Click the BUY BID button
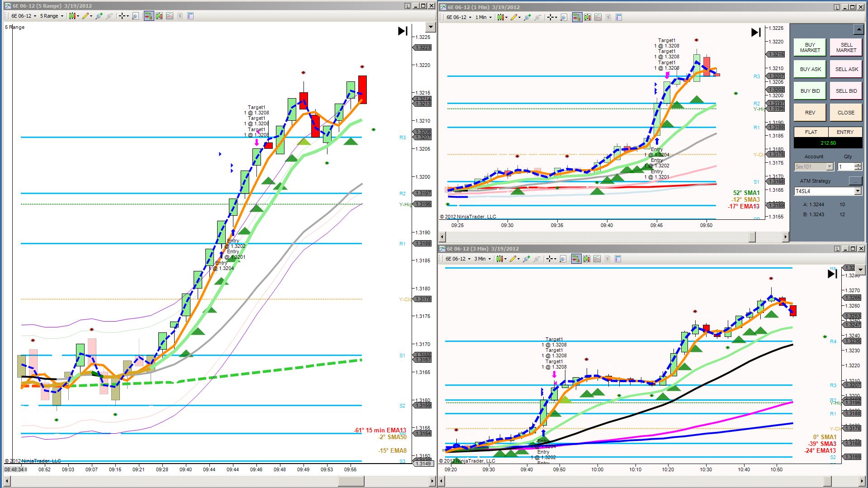Viewport: 868px width, 488px height. [x=810, y=91]
